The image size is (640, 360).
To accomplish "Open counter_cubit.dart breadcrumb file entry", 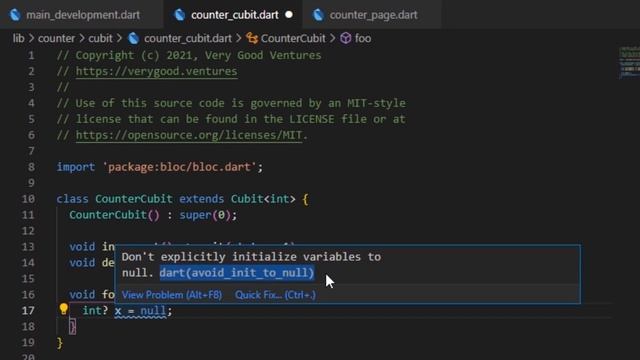I will 188,38.
